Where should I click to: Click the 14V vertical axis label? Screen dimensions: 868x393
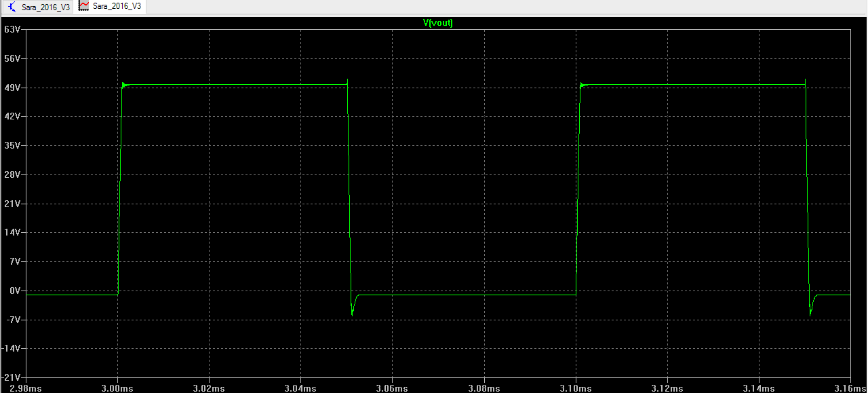pos(14,232)
